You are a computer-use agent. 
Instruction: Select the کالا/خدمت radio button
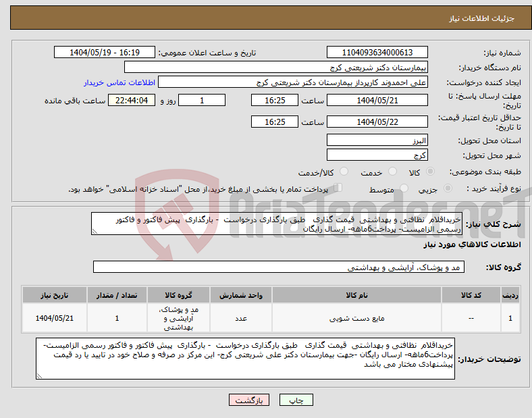click(x=344, y=172)
